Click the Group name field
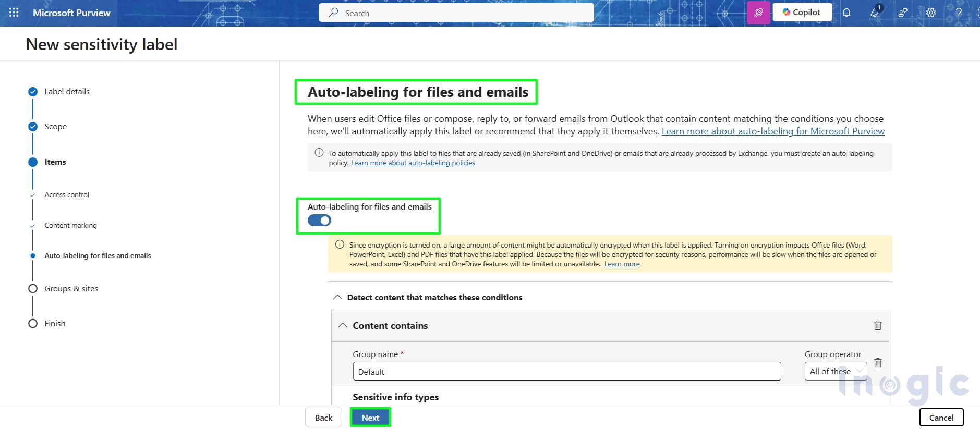Viewport: 980px width, 429px height. coord(567,371)
